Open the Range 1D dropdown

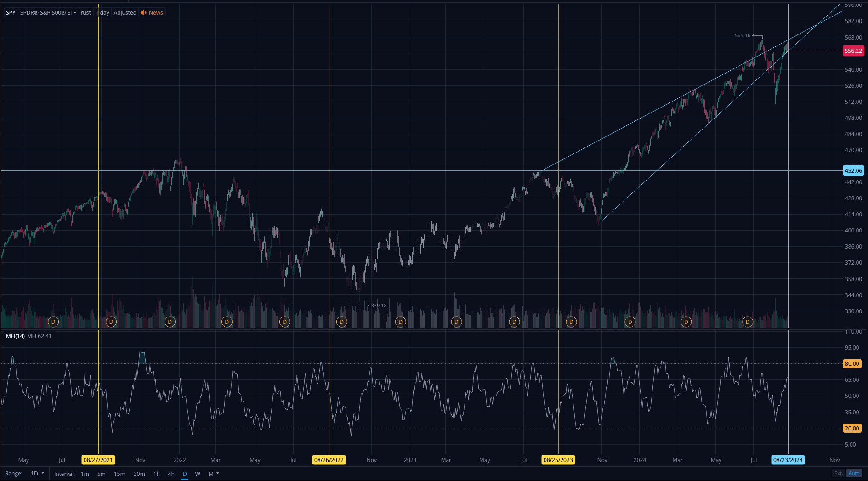[37, 473]
